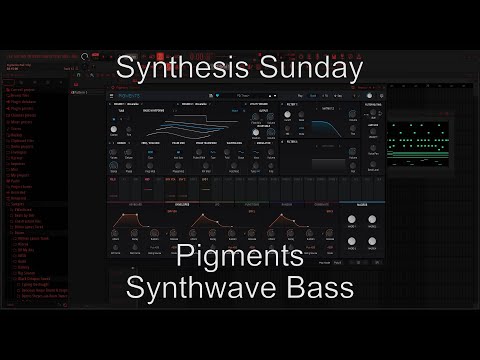480x360 pixels.
Task: Click the Filter 1 Volume knob
Action: (353, 115)
